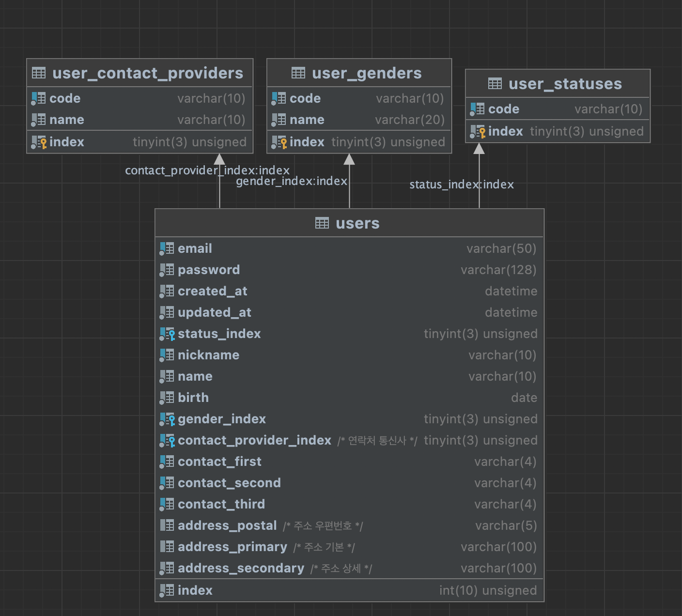
Task: Click the address_secondary column icon
Action: 167,568
